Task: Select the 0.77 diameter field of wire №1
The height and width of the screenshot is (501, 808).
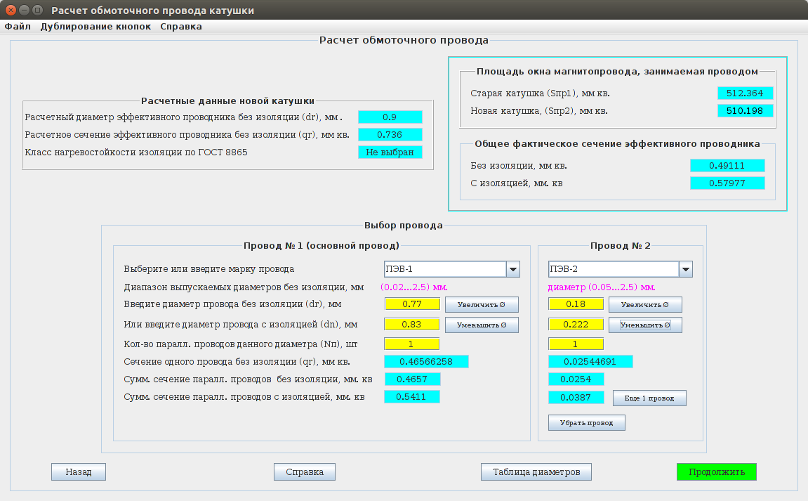Action: pyautogui.click(x=412, y=304)
